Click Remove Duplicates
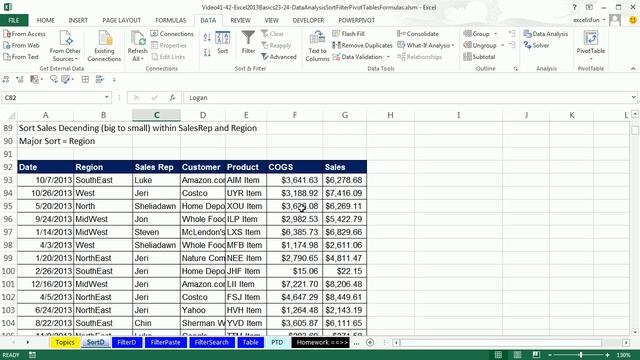 point(362,45)
